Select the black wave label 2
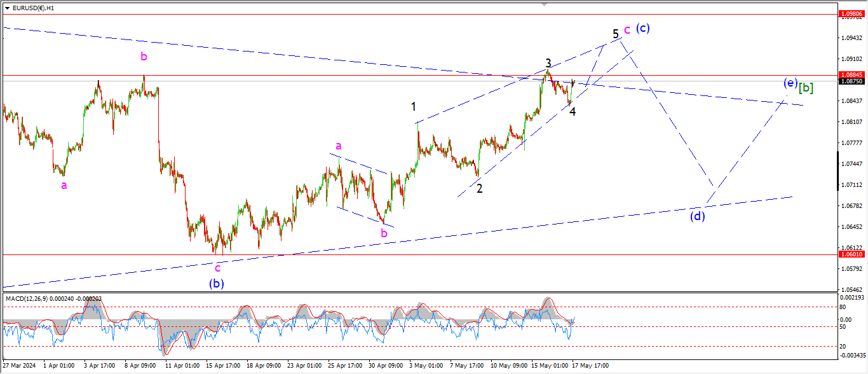Screen dimensions: 868x374 coord(480,188)
